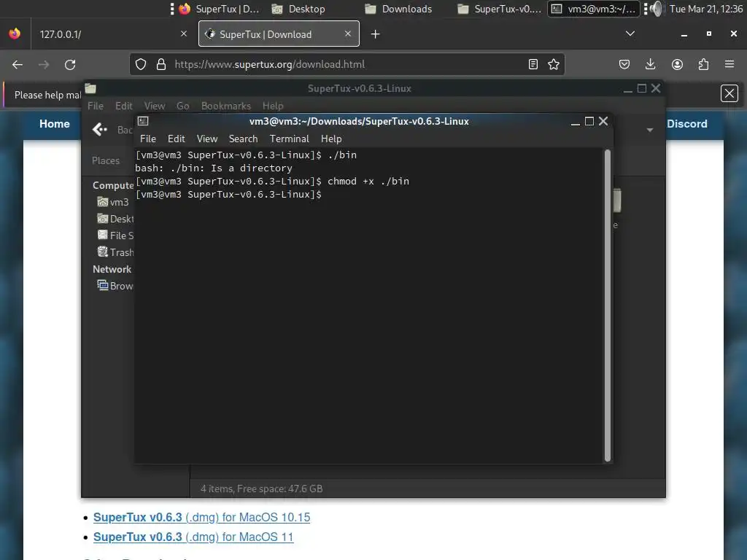Open the file manager Go menu
Screen dimensions: 747x560
tap(182, 106)
